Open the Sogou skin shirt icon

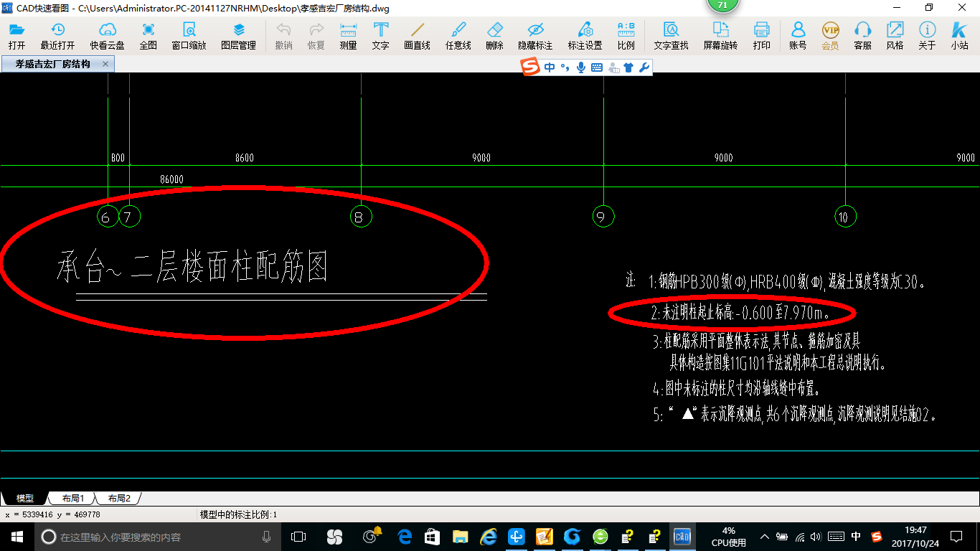coord(628,67)
